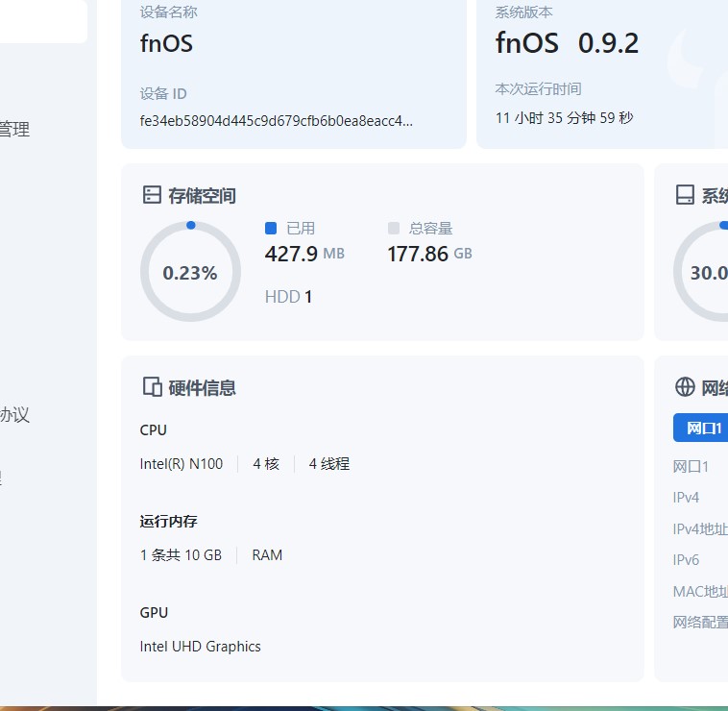Click the network globe icon

685,387
